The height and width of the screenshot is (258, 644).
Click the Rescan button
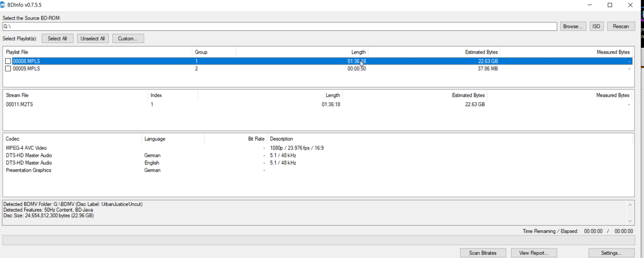click(x=621, y=26)
